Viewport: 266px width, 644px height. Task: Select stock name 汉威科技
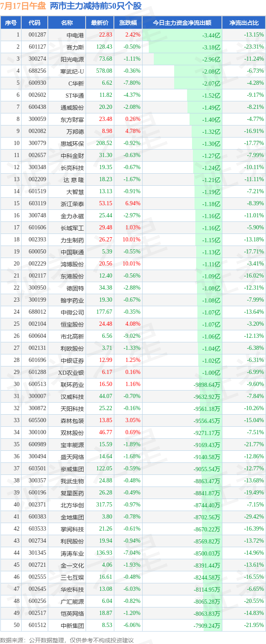[x=72, y=396]
